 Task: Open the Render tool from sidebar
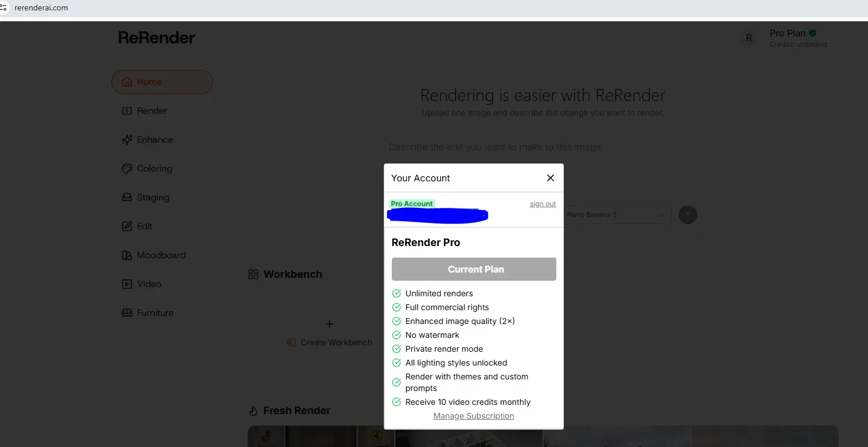point(144,111)
